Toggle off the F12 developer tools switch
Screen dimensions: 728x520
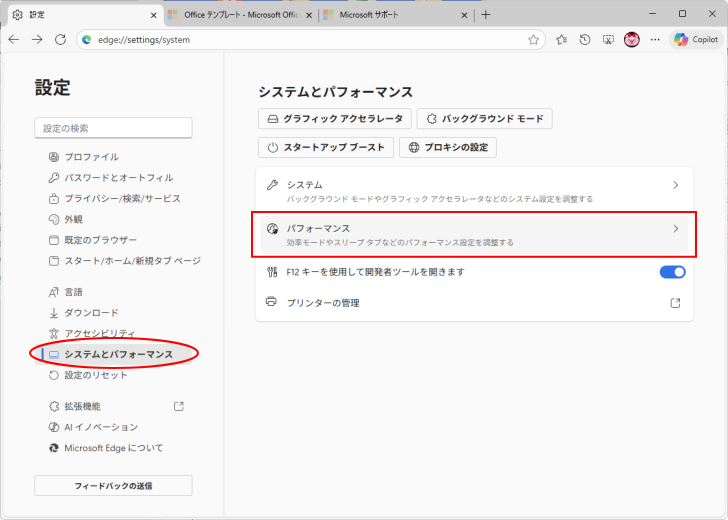click(x=672, y=272)
